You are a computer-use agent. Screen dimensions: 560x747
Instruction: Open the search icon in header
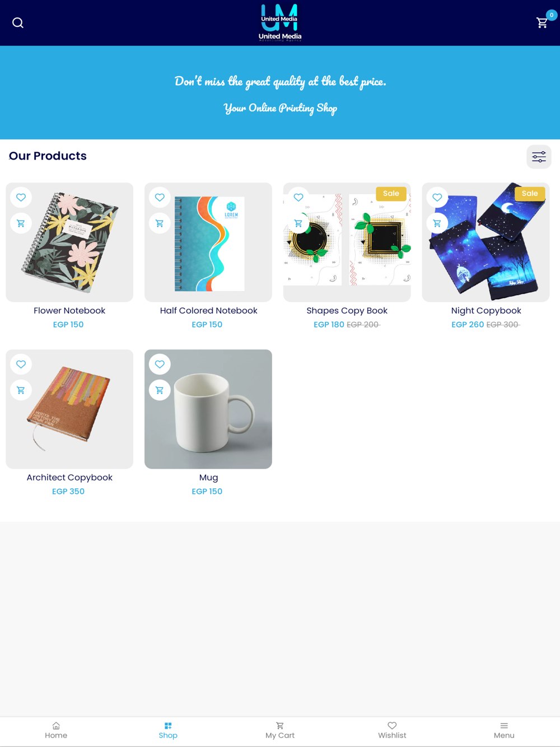tap(18, 23)
